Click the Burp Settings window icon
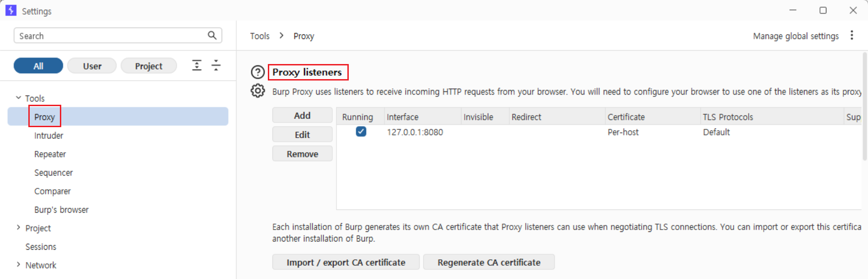 (x=11, y=11)
